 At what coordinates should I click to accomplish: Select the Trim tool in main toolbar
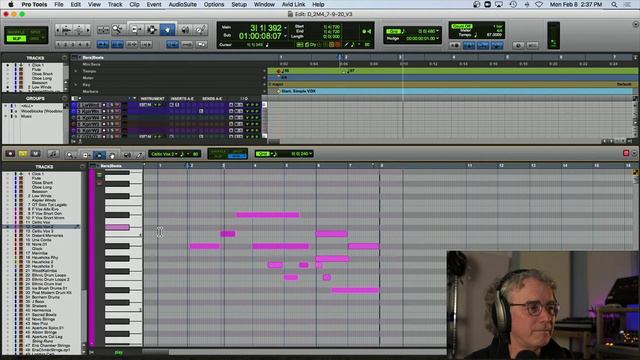point(135,29)
